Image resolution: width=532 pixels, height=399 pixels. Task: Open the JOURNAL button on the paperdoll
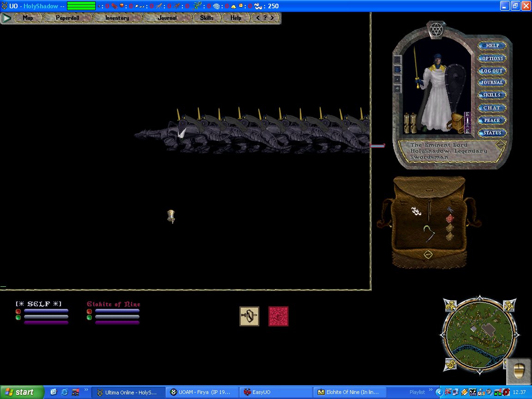pos(492,83)
